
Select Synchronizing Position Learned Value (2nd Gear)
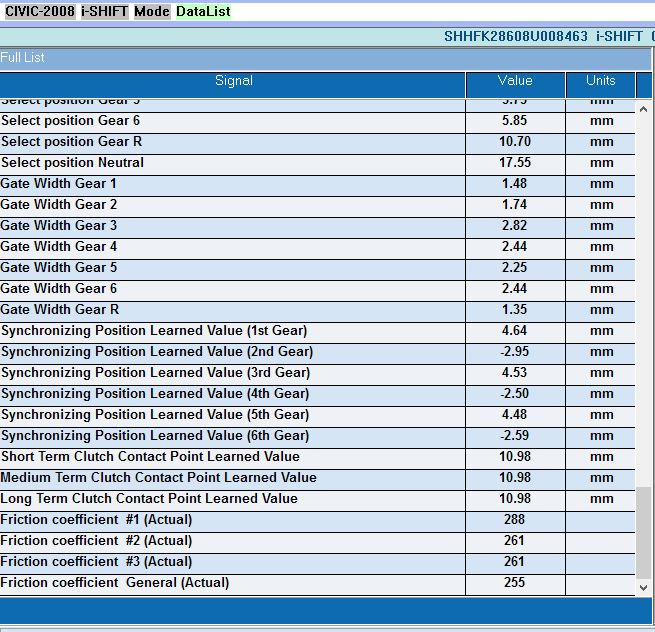click(x=317, y=352)
